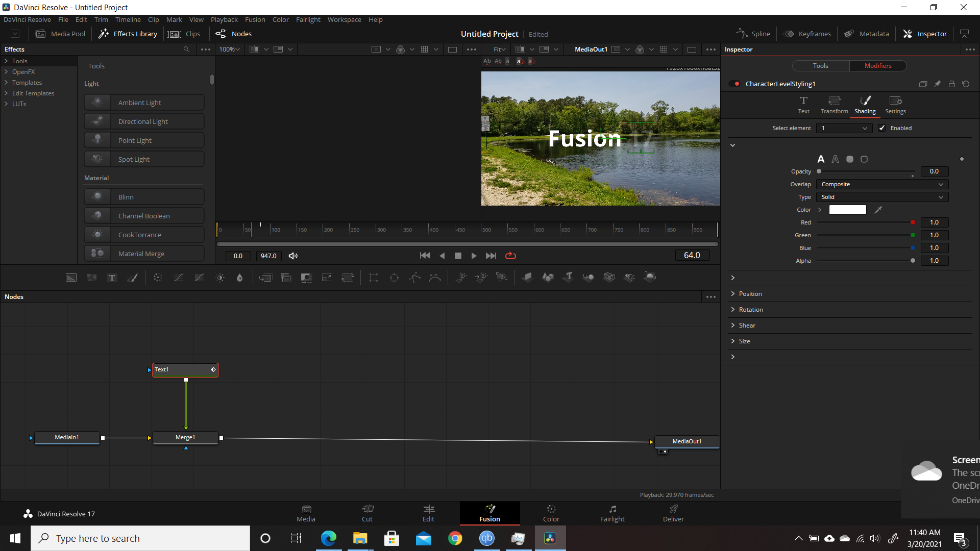
Task: Open the Playback menu
Action: [224, 19]
